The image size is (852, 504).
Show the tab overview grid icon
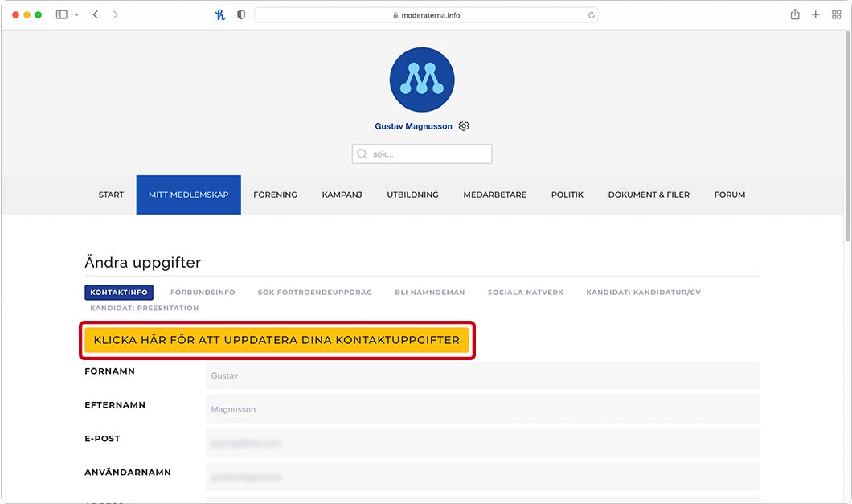[837, 15]
